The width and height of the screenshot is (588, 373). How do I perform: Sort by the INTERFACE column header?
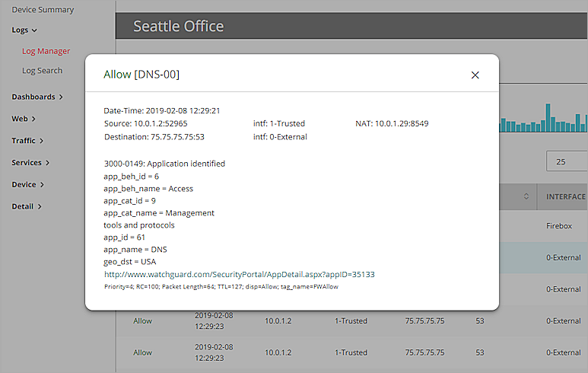click(x=565, y=197)
